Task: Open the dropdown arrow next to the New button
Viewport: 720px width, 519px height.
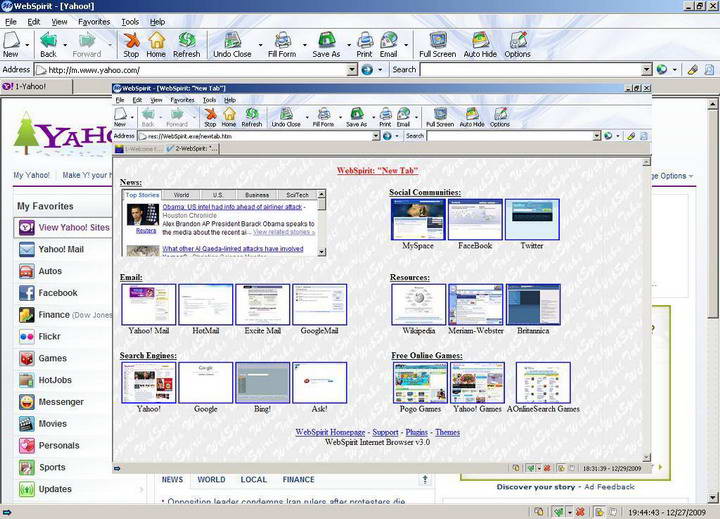Action: (x=27, y=45)
